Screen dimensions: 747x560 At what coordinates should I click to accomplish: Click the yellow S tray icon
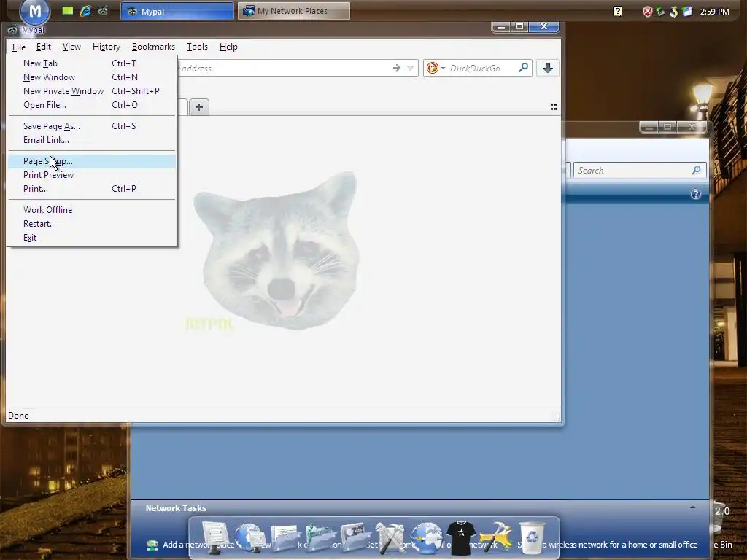pyautogui.click(x=673, y=12)
